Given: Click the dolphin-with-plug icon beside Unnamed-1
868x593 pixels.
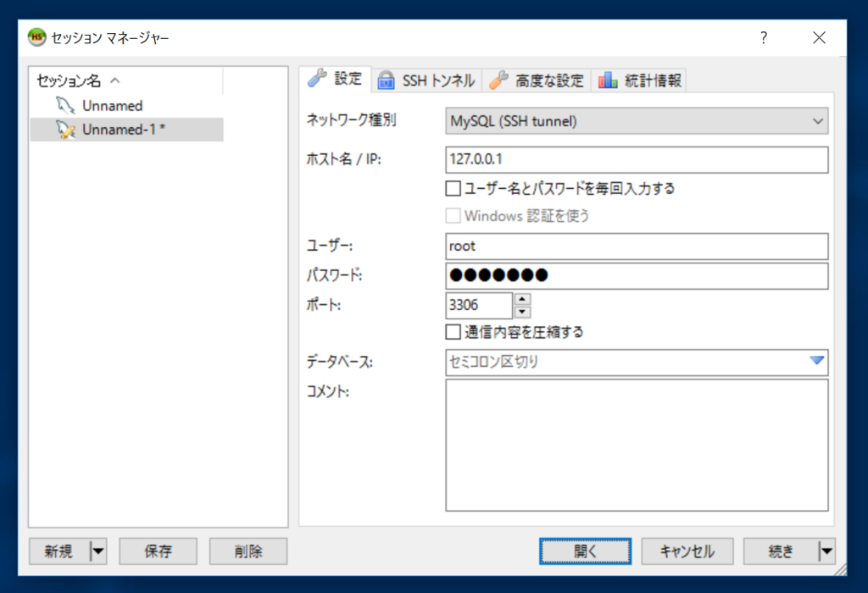Looking at the screenshot, I should pos(65,130).
